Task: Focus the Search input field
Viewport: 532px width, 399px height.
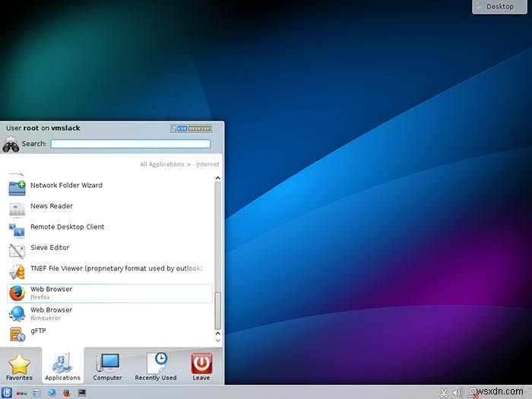Action: (131, 144)
